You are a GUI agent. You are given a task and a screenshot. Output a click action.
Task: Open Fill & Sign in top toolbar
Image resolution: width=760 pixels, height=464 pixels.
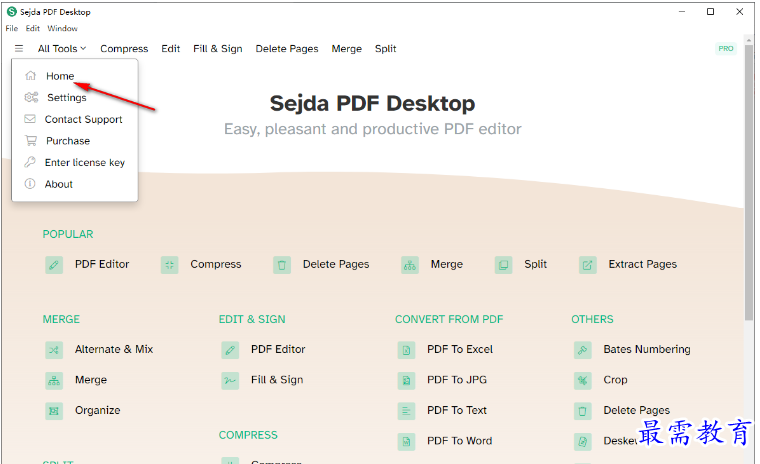[x=218, y=48]
